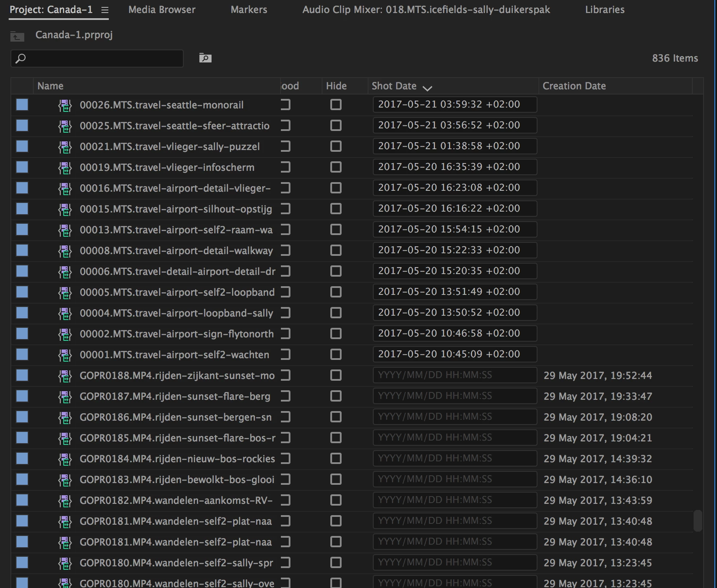Click Shot Date sort direction chevron
Screen dimensions: 717x588
click(x=427, y=88)
